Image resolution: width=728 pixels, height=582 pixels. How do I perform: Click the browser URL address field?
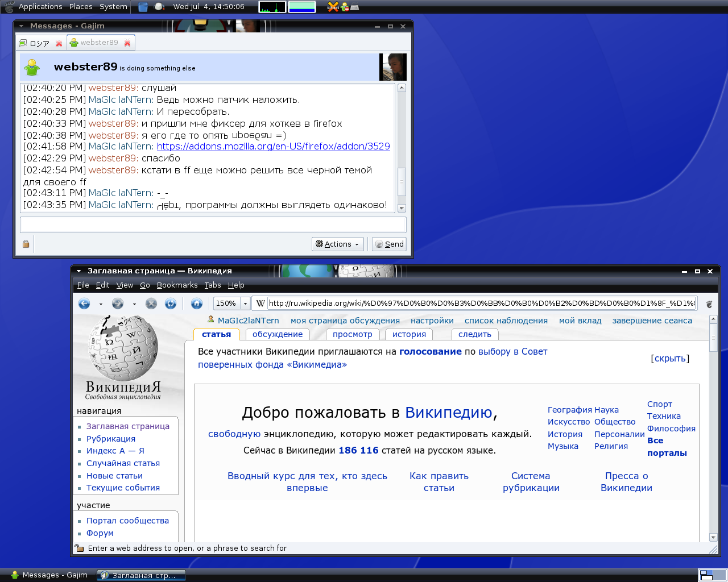(x=482, y=304)
